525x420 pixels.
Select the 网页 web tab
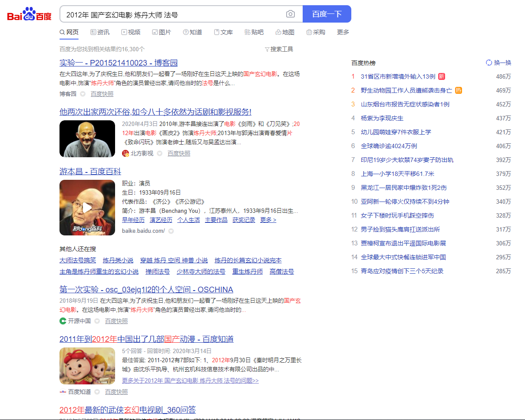point(69,32)
